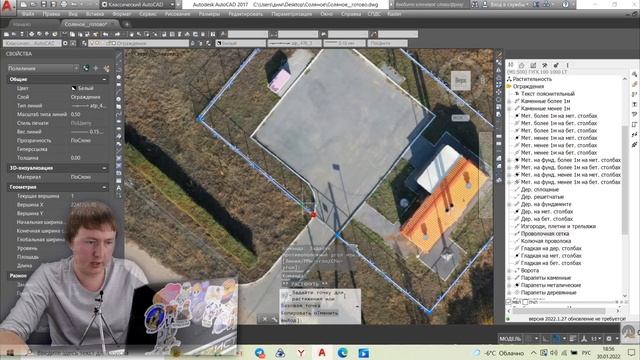Screen dimensions: 640x360
Task: Toggle PICKADD mode icon in Properties panel
Action: 86,68
